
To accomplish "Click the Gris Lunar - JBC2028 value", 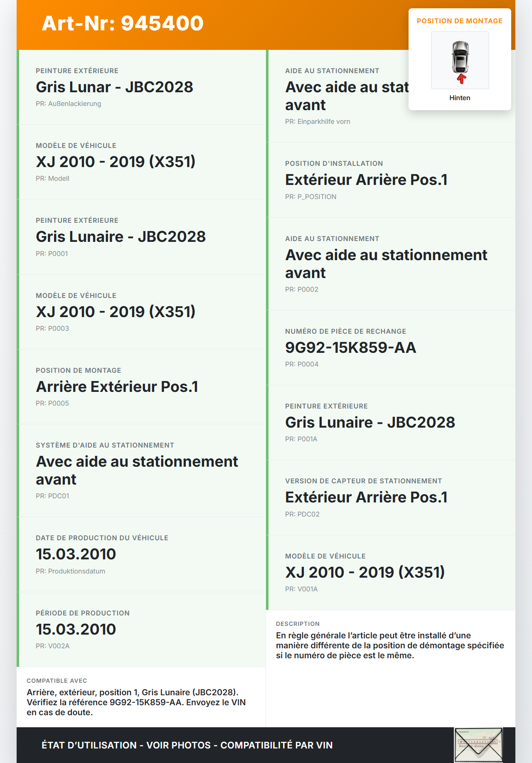I will (x=114, y=87).
